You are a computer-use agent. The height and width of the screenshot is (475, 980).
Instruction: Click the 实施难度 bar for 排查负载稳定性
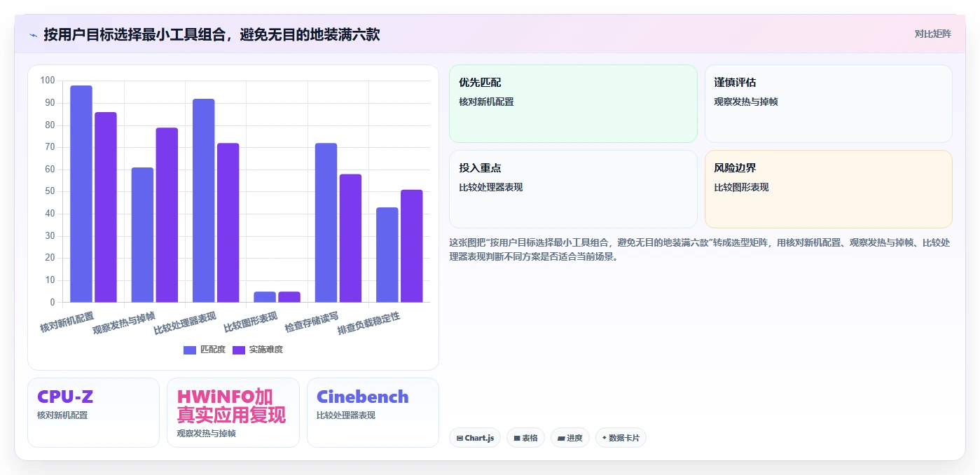pos(412,246)
